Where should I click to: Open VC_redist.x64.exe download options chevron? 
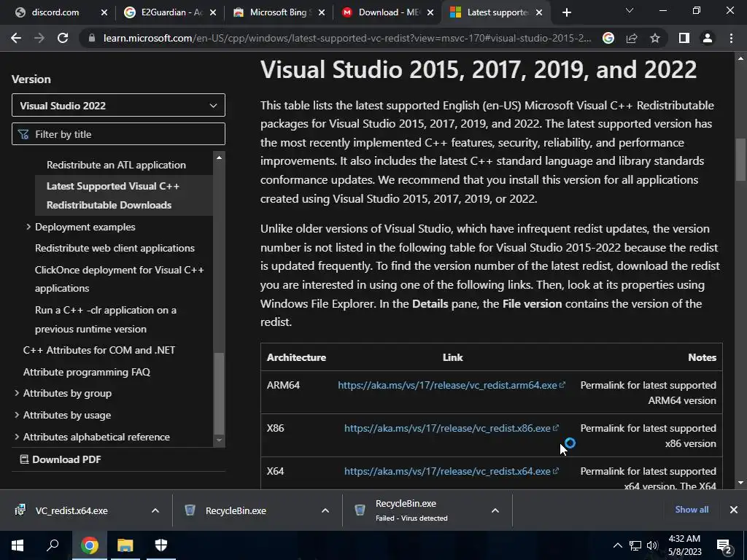(x=155, y=510)
